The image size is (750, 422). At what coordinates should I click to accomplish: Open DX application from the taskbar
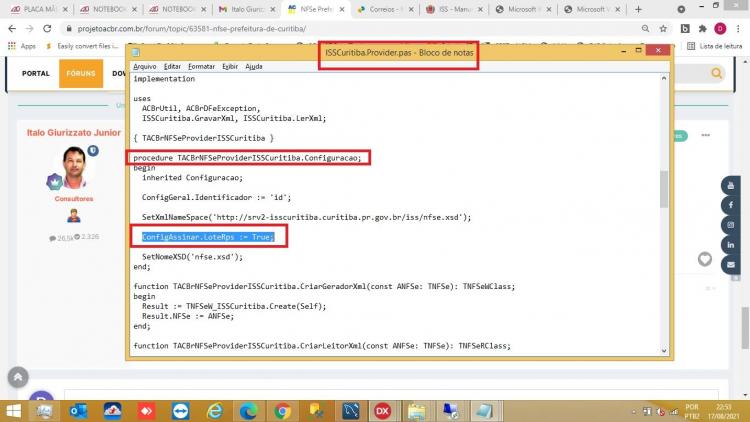point(382,411)
